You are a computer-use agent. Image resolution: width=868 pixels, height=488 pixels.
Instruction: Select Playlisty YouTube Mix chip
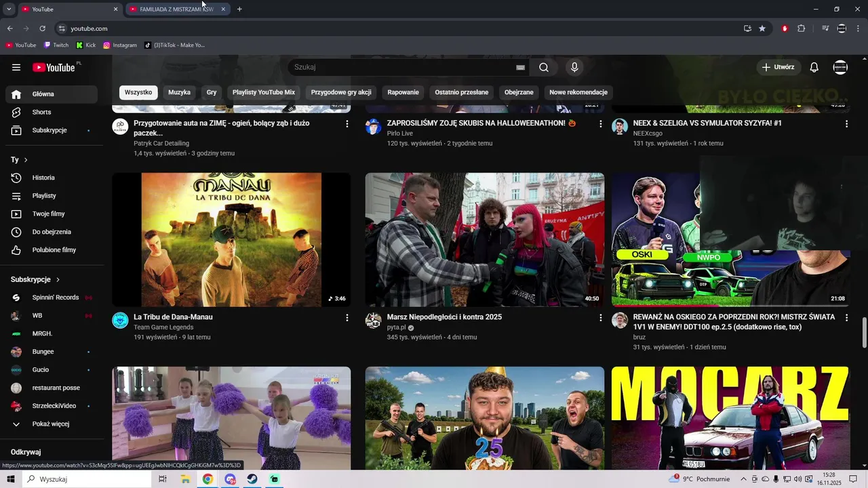point(264,92)
